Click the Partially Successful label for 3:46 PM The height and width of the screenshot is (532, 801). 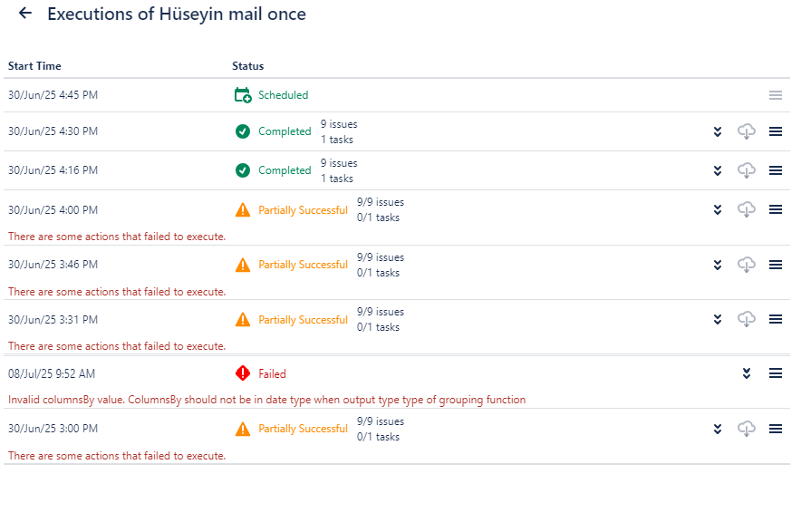point(303,265)
